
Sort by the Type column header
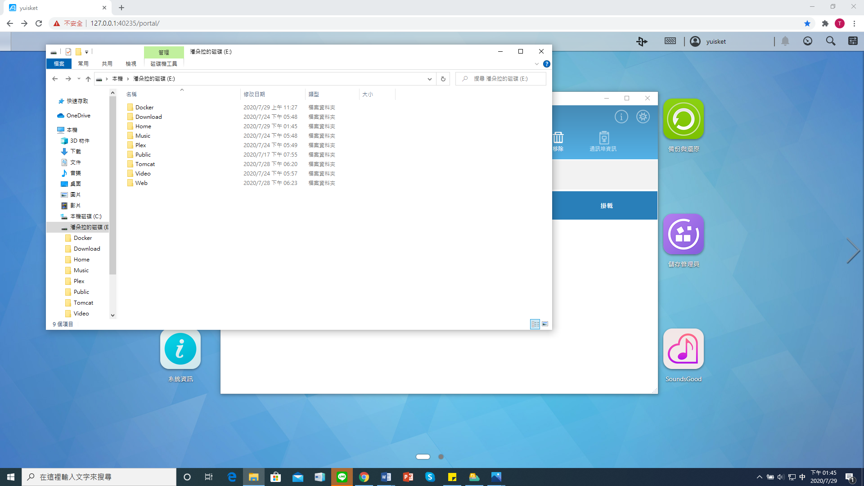[332, 94]
